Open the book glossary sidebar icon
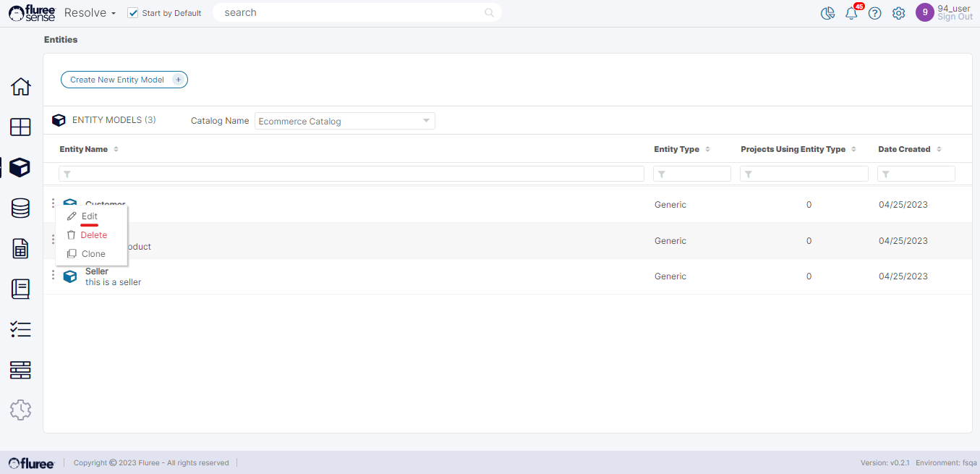This screenshot has height=474, width=980. (x=20, y=289)
